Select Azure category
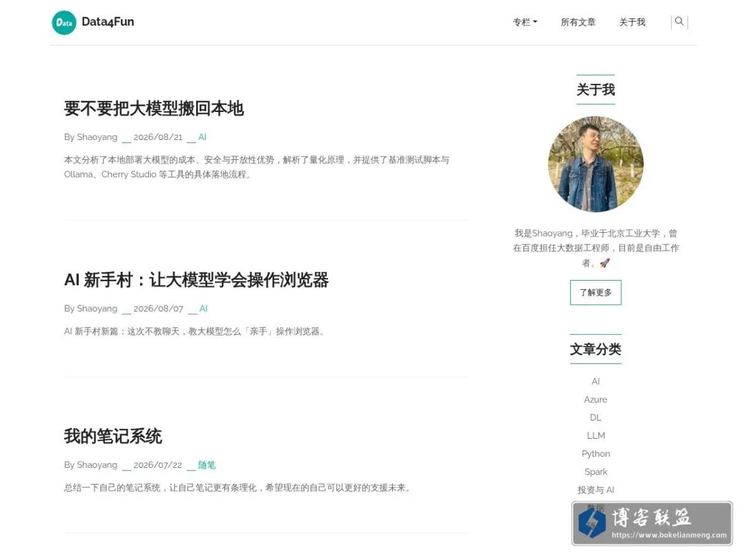Image resolution: width=747 pixels, height=560 pixels. (596, 399)
